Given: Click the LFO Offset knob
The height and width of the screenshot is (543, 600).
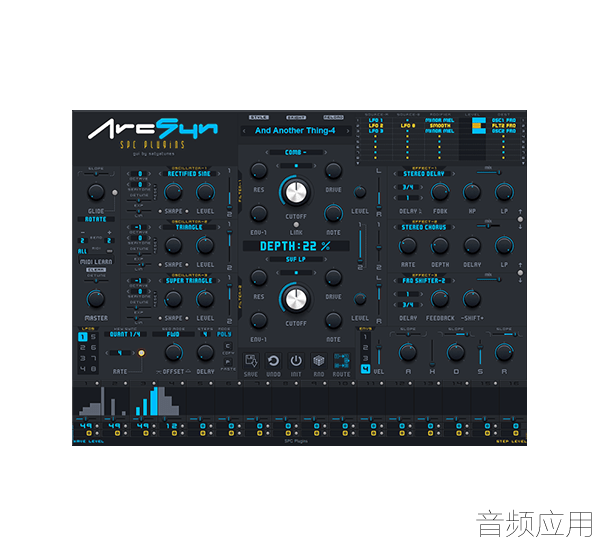Looking at the screenshot, I should coord(173,353).
